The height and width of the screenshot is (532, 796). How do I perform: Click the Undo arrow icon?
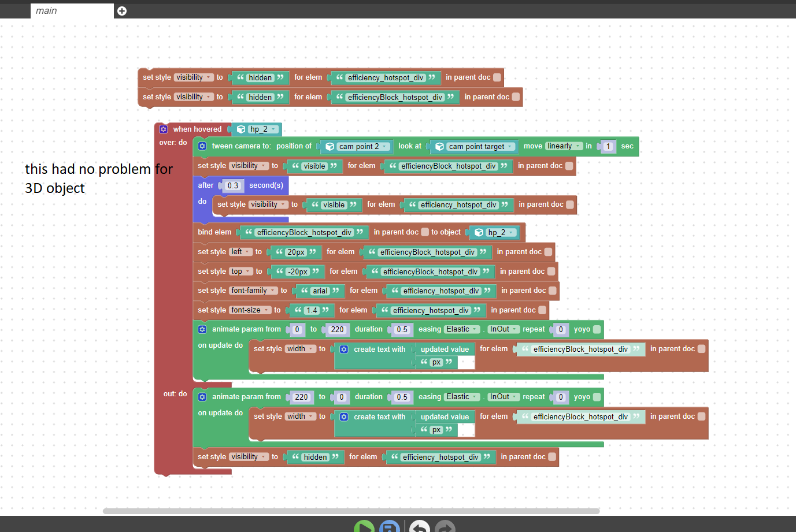pyautogui.click(x=420, y=527)
